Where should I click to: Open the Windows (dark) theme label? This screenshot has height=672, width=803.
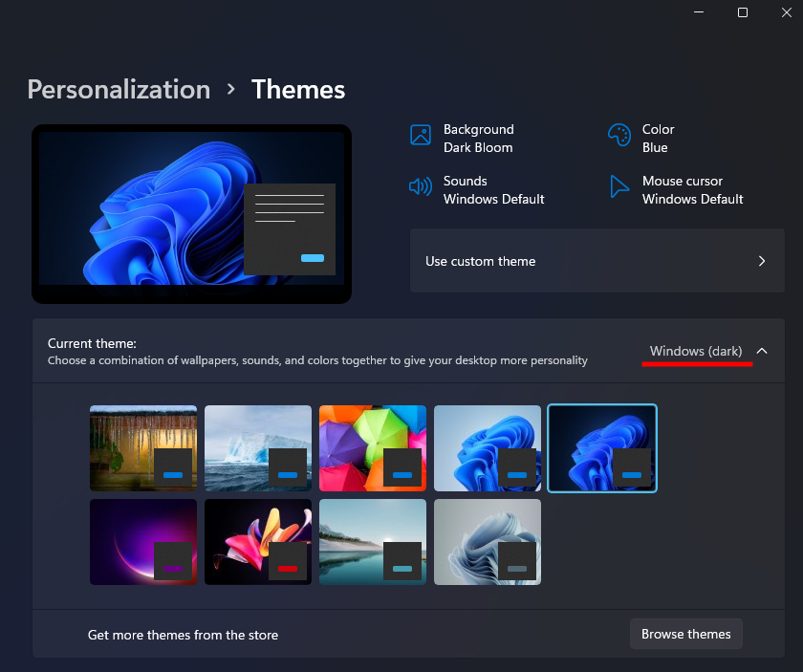click(x=695, y=351)
